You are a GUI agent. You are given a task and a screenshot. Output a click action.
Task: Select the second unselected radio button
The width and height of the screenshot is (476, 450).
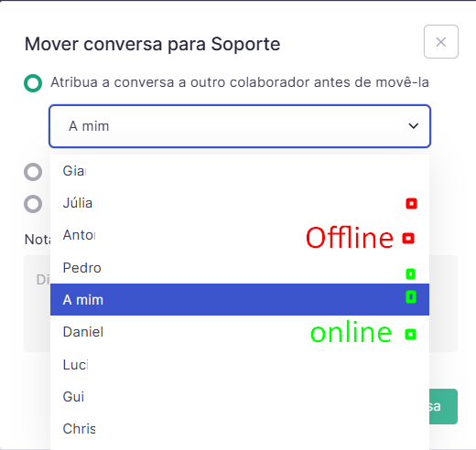(x=33, y=172)
